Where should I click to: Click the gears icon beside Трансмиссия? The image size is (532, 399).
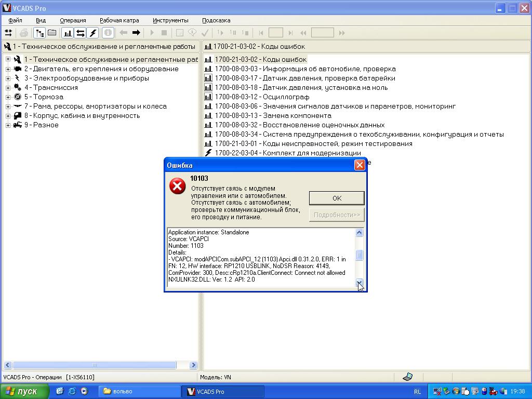tap(17, 87)
